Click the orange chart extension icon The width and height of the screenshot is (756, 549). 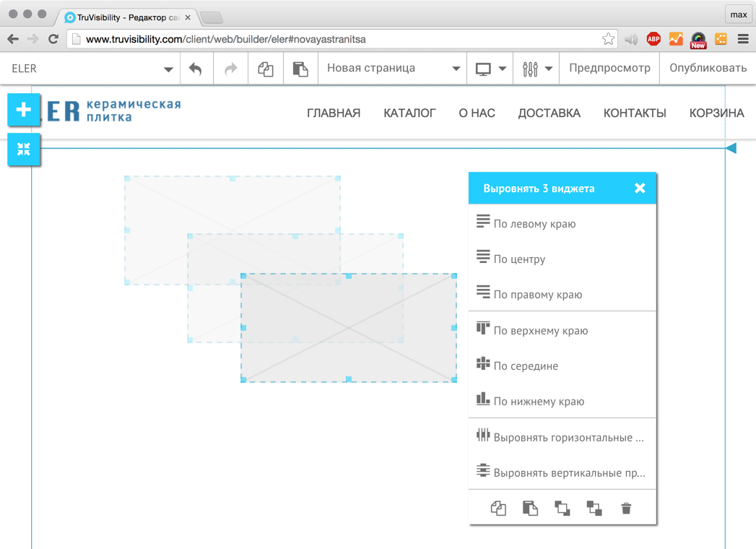[x=676, y=39]
